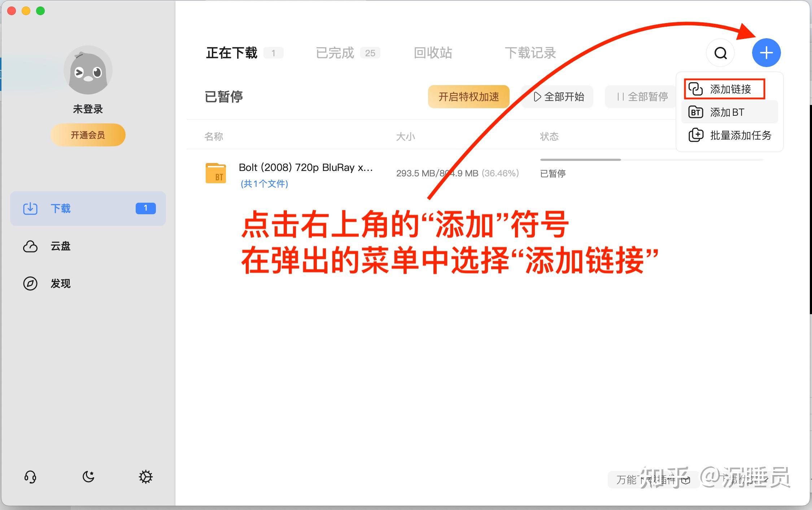Viewport: 812px width, 510px height.
Task: Open the (共1个文件) link
Action: point(264,184)
